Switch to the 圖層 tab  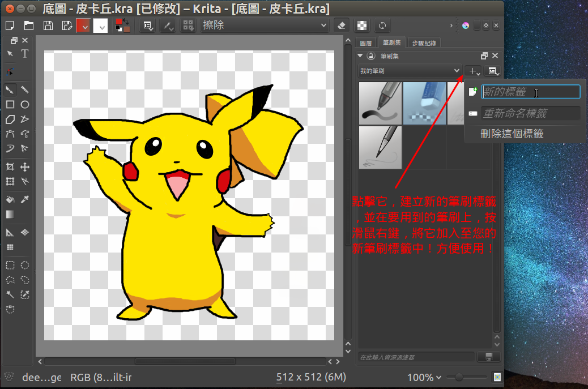(366, 43)
